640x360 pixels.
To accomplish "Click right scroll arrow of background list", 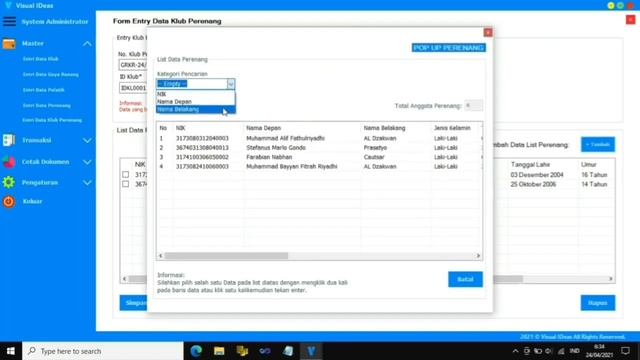I will click(611, 279).
